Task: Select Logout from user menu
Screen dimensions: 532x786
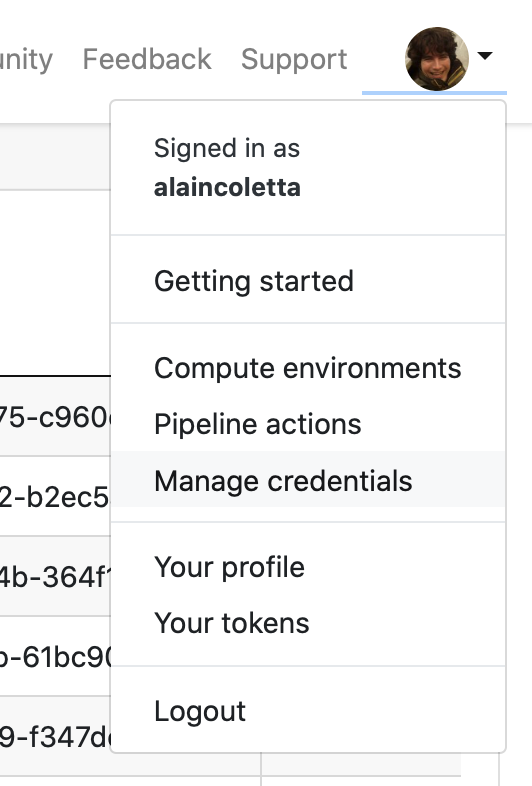Action: coord(308,711)
